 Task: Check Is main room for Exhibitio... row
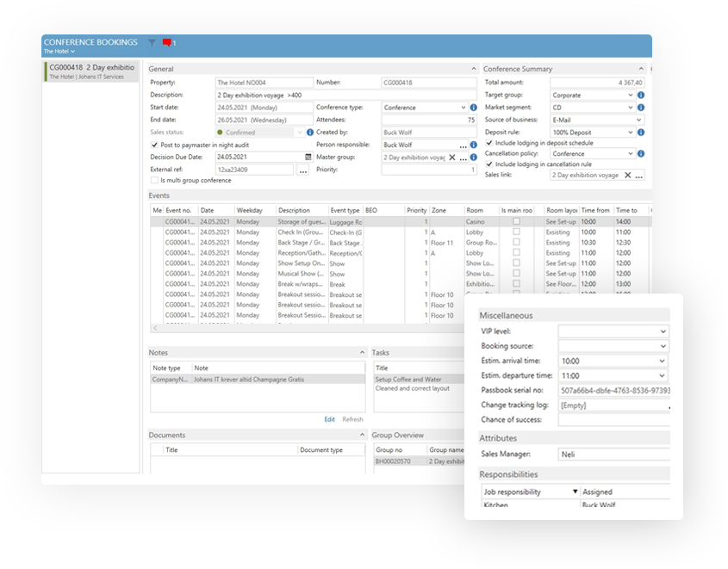point(516,283)
